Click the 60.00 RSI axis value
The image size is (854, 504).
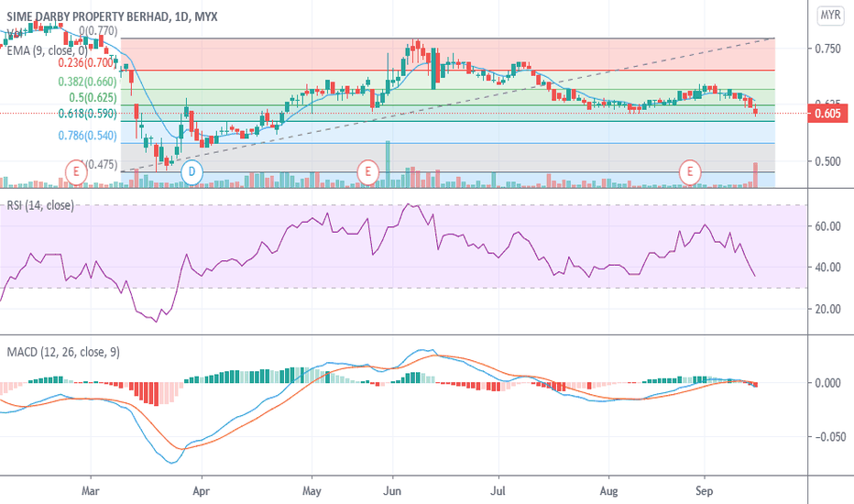(827, 226)
